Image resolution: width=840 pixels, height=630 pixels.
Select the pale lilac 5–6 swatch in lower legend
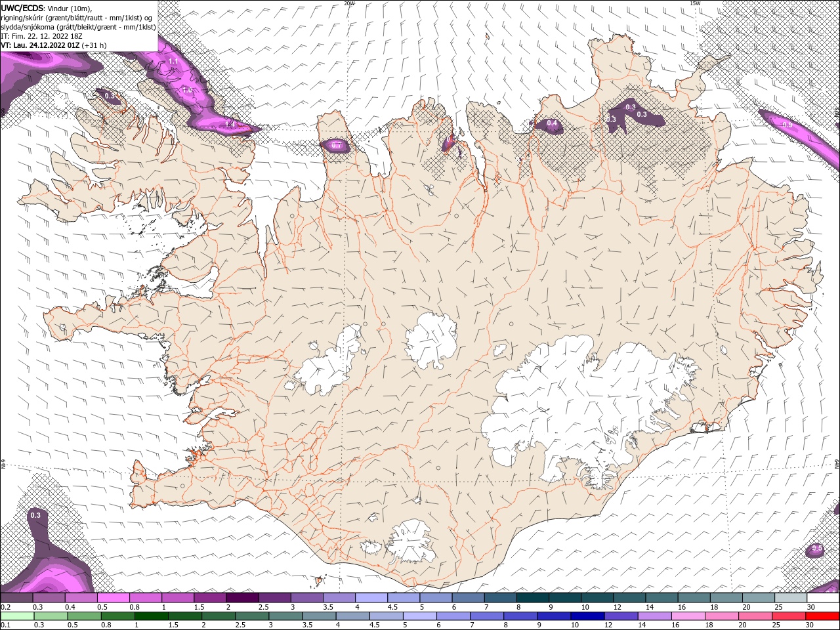[x=420, y=616]
